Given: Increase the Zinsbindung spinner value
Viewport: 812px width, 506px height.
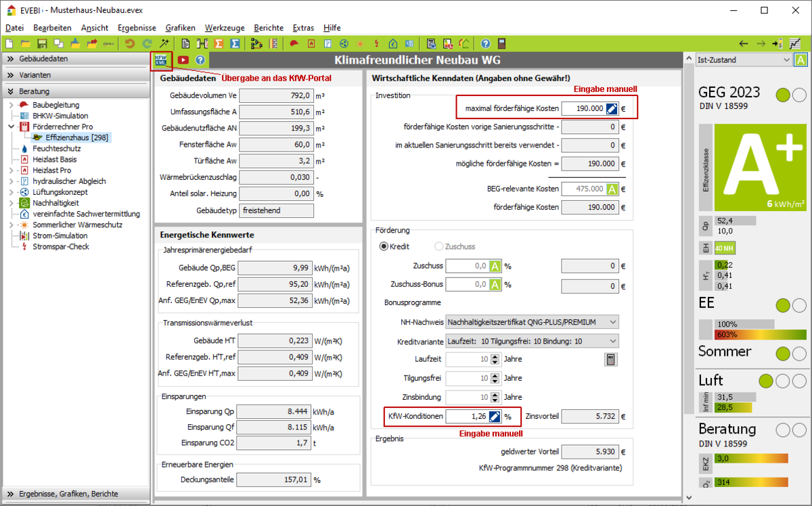Looking at the screenshot, I should (x=496, y=394).
